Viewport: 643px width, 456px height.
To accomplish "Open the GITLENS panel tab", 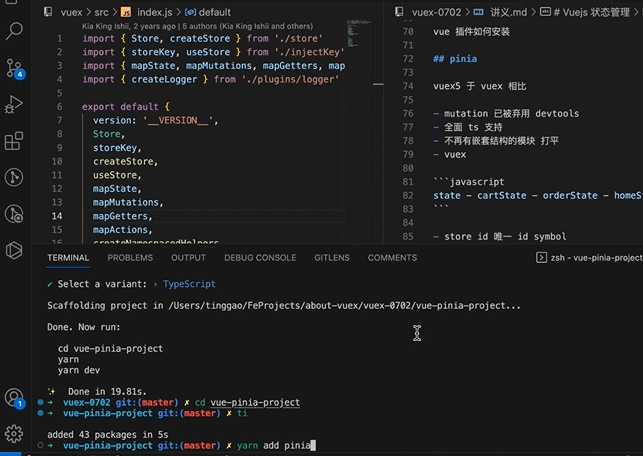I will click(x=332, y=258).
